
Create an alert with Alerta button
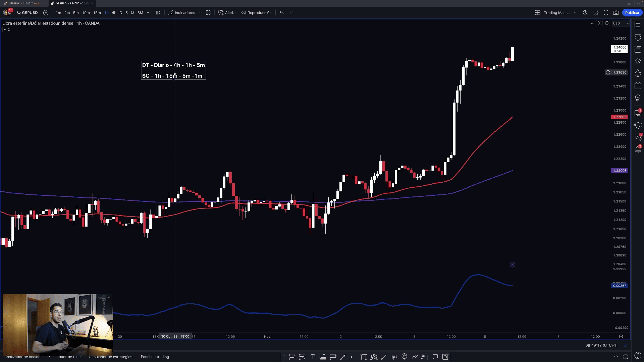(x=227, y=13)
